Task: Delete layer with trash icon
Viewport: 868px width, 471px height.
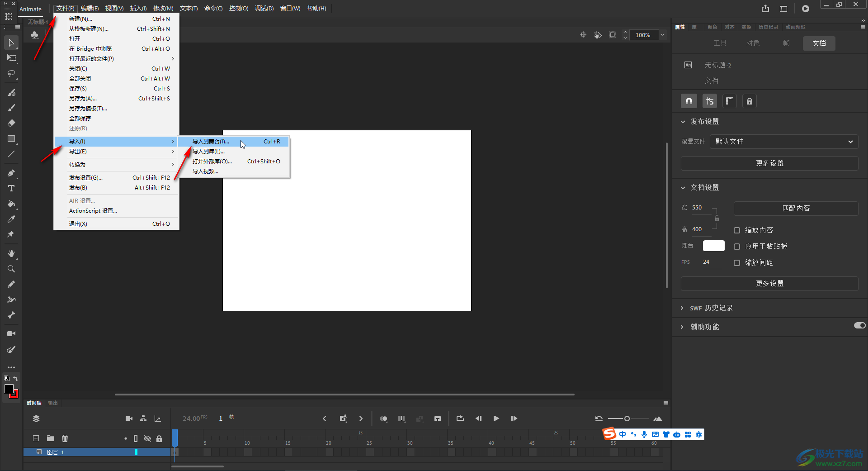Action: pos(65,438)
